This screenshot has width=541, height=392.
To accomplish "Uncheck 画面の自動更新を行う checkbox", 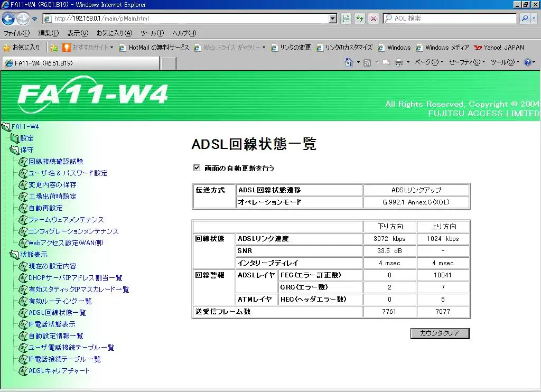I will pyautogui.click(x=197, y=168).
